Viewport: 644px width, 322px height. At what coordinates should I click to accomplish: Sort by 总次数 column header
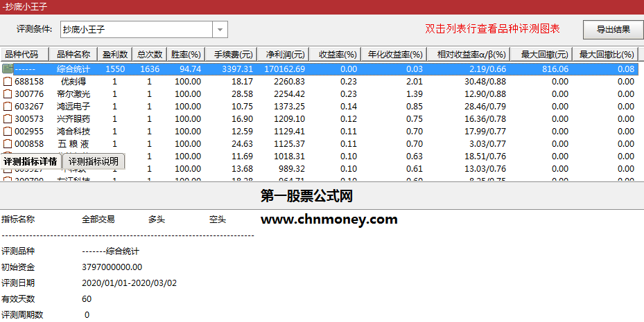pos(149,54)
